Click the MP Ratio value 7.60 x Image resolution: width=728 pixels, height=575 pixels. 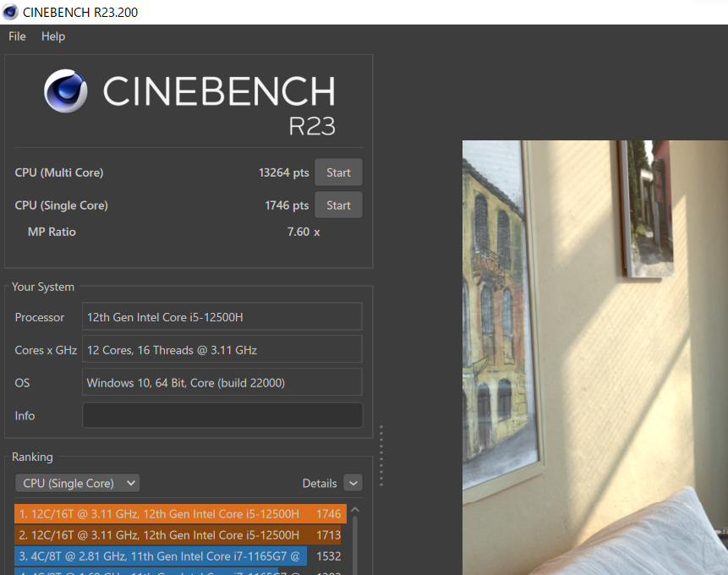[304, 232]
